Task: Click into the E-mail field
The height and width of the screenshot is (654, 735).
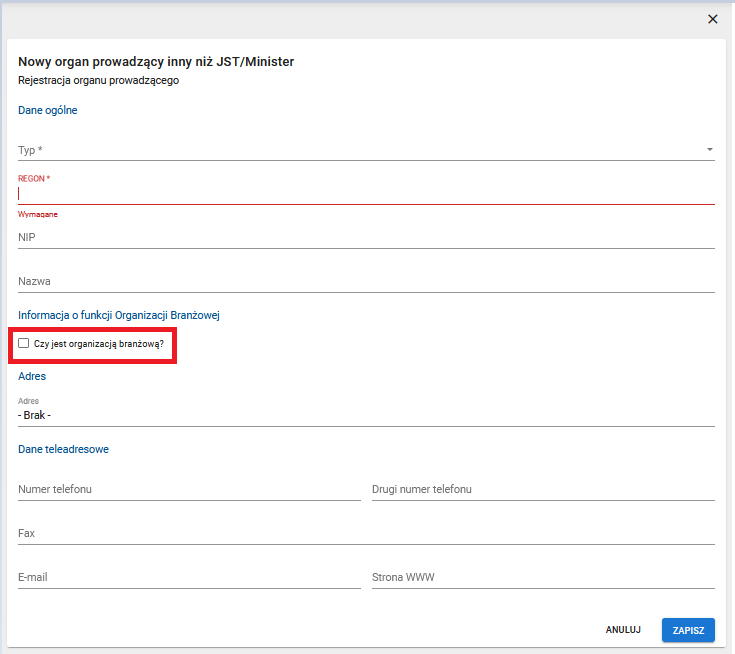Action: pos(189,578)
